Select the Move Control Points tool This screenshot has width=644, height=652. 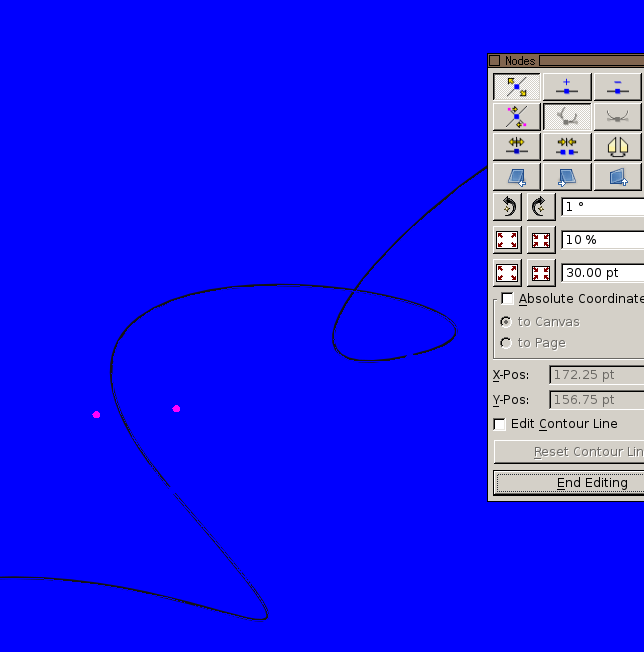pos(516,117)
